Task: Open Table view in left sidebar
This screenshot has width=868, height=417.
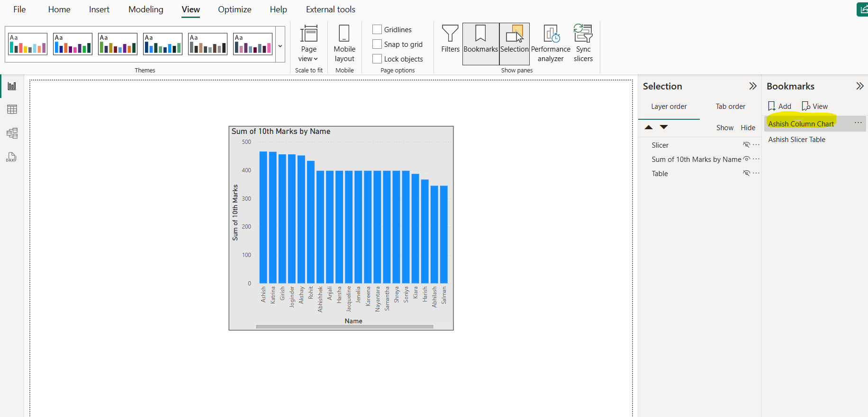Action: point(12,109)
